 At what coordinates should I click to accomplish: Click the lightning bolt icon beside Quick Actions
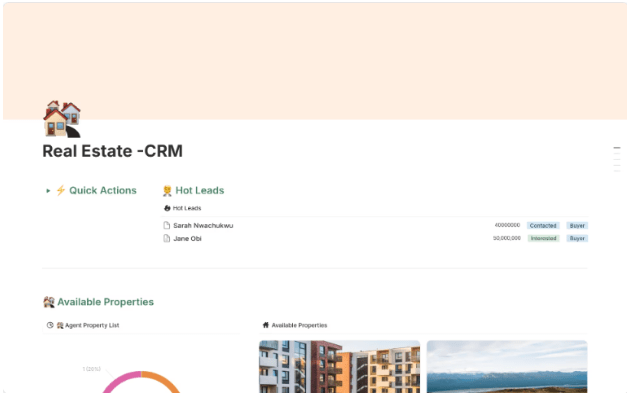point(60,190)
